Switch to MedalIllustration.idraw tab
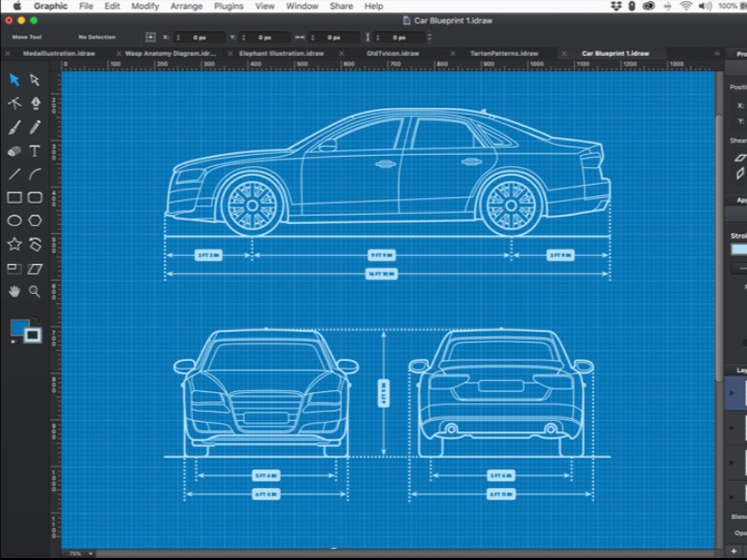The image size is (747, 560). coord(59,53)
